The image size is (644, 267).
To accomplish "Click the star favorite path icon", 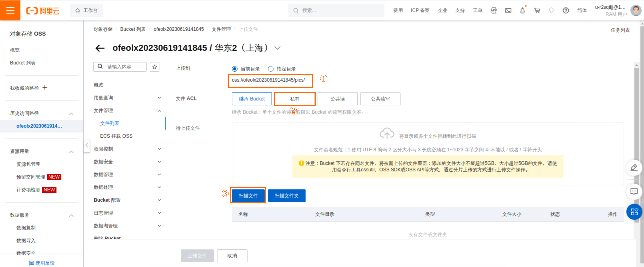I will coord(155,67).
